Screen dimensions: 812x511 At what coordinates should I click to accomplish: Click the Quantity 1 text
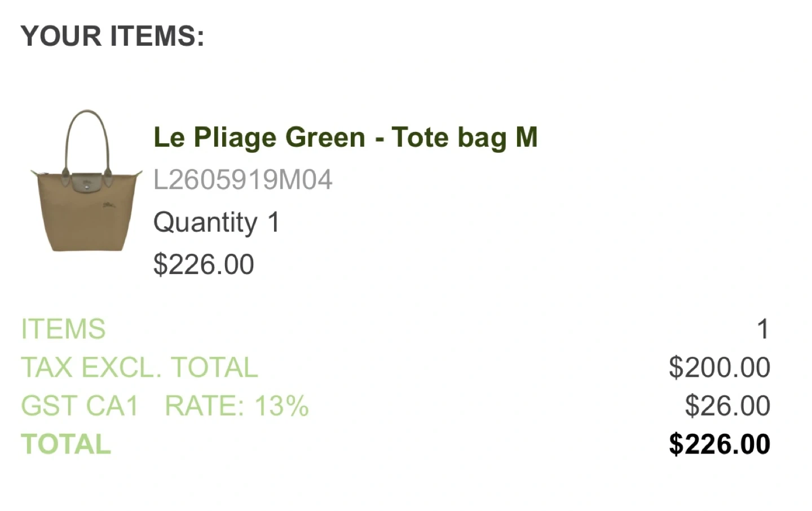[217, 222]
